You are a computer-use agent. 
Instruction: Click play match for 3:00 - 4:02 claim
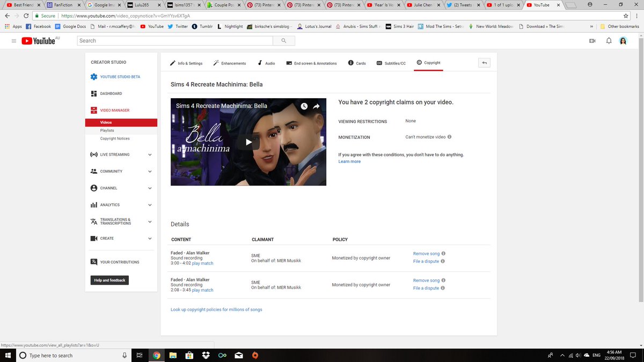point(202,263)
